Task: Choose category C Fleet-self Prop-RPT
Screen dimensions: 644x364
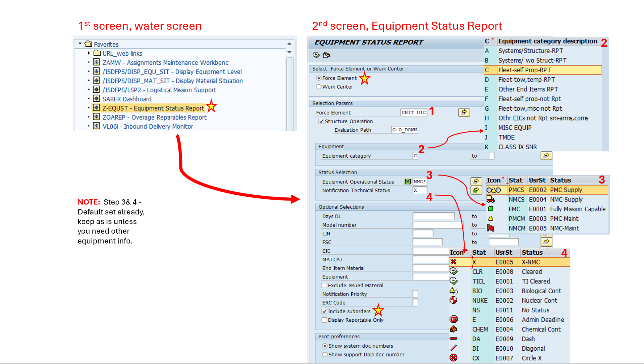Action: tap(543, 70)
